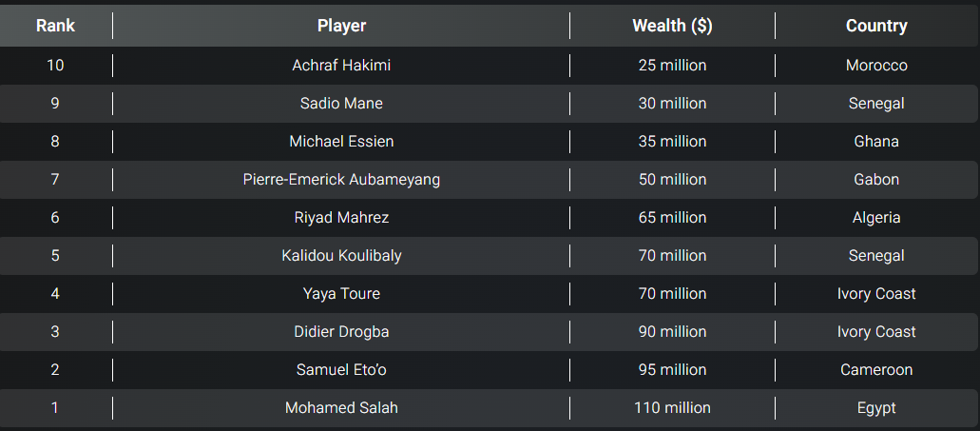Select Samuel Eto'o in the table
The width and height of the screenshot is (980, 431).
(341, 370)
